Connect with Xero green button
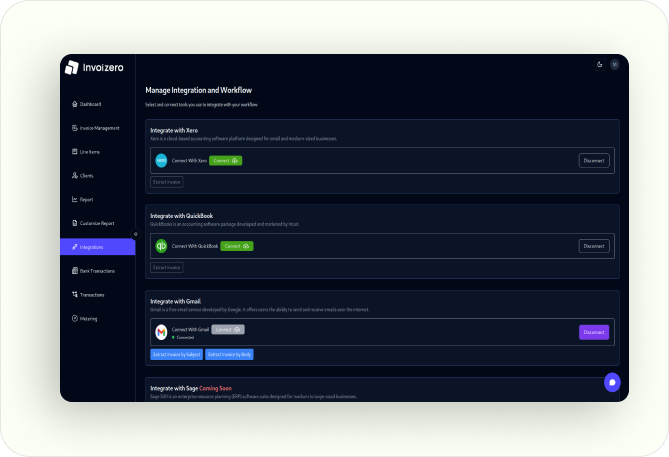 225,160
